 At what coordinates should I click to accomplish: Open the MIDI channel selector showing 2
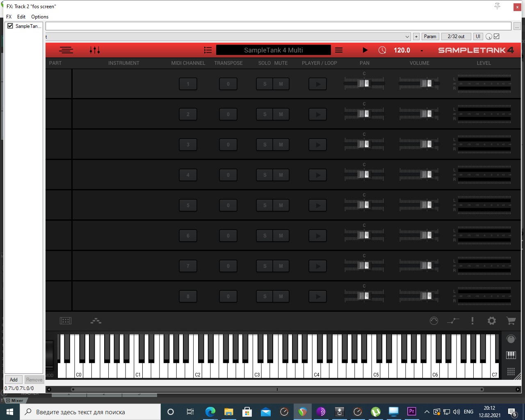(x=188, y=114)
